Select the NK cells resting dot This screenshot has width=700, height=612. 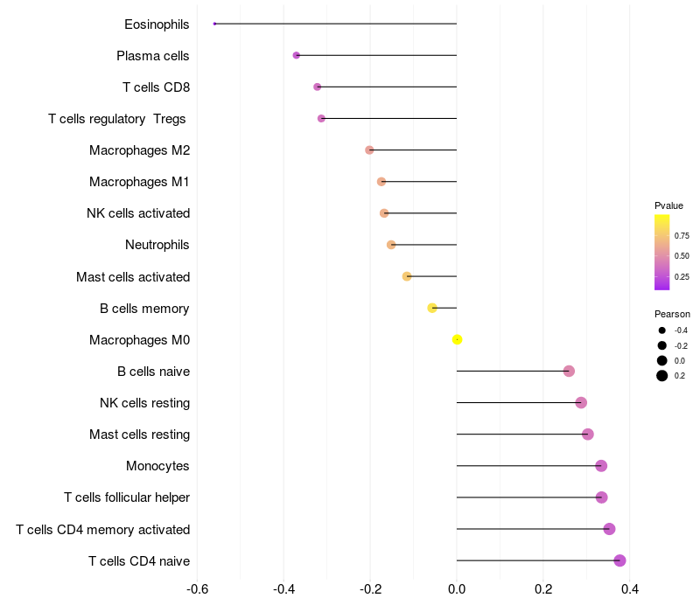(581, 403)
